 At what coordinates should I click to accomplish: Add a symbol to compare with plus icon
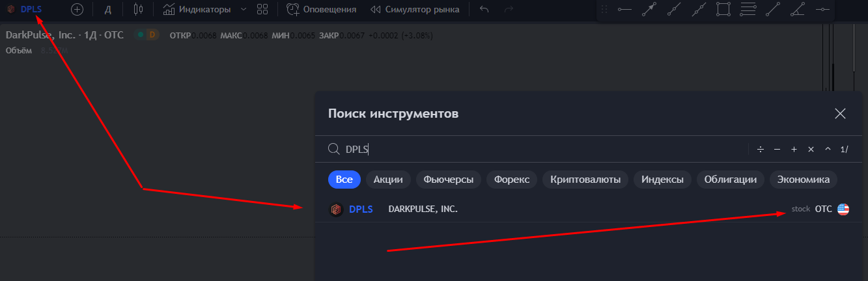[77, 10]
